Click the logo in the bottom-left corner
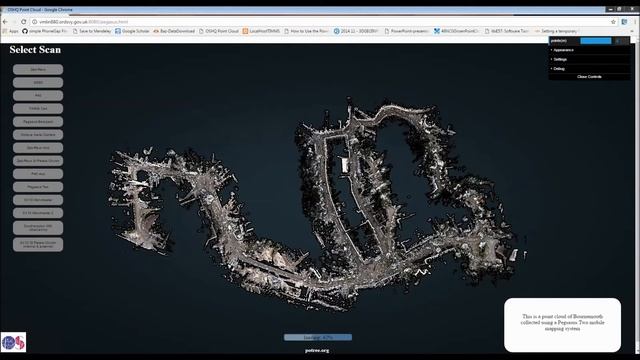This screenshot has width=640, height=360. point(13,342)
